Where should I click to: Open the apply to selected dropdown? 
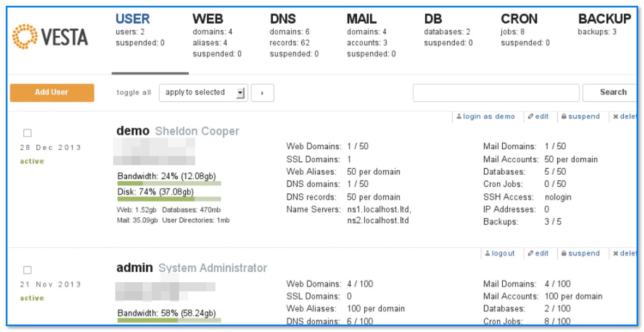coord(203,93)
